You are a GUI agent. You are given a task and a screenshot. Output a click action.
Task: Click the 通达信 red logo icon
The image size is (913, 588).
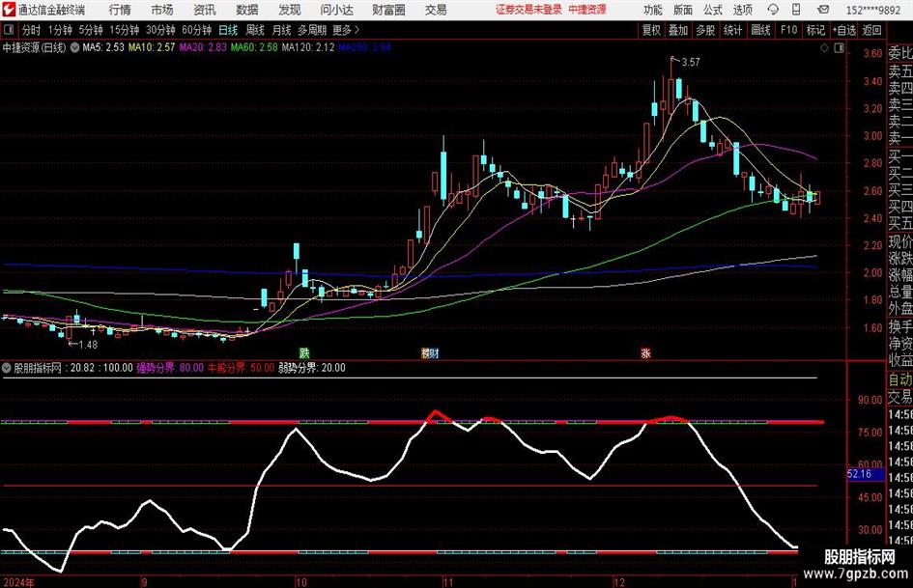10,10
